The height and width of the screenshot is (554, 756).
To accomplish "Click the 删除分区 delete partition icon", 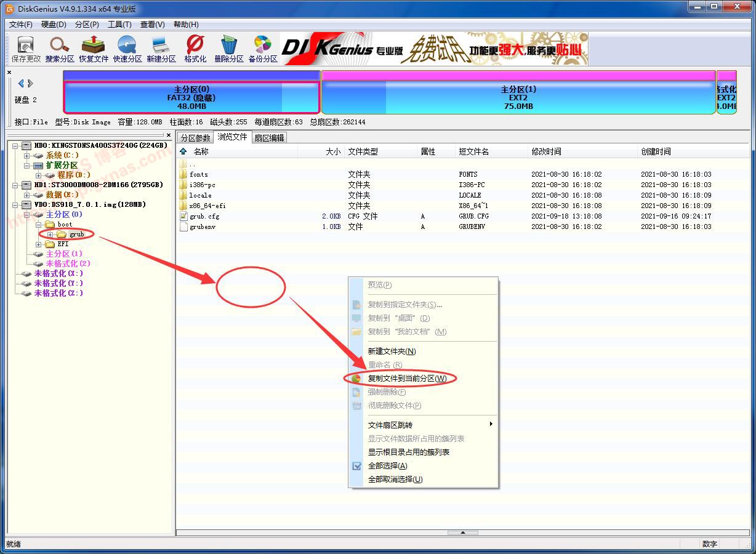I will 228,48.
